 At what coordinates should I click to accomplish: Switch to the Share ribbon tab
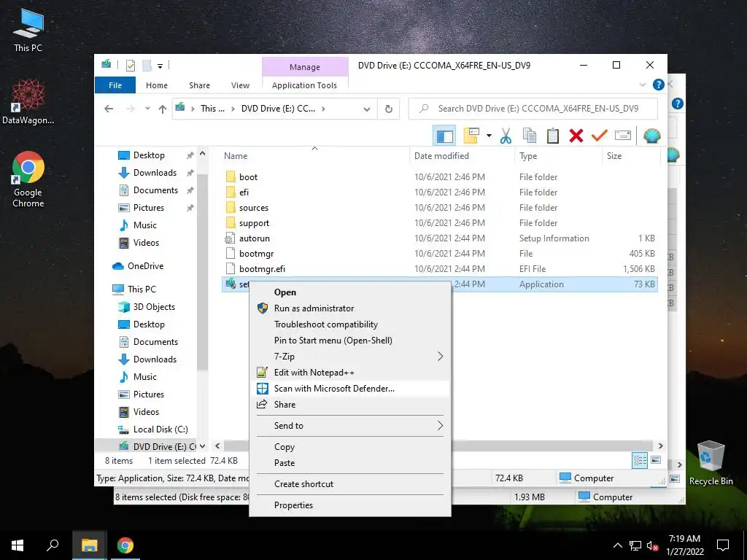click(199, 85)
